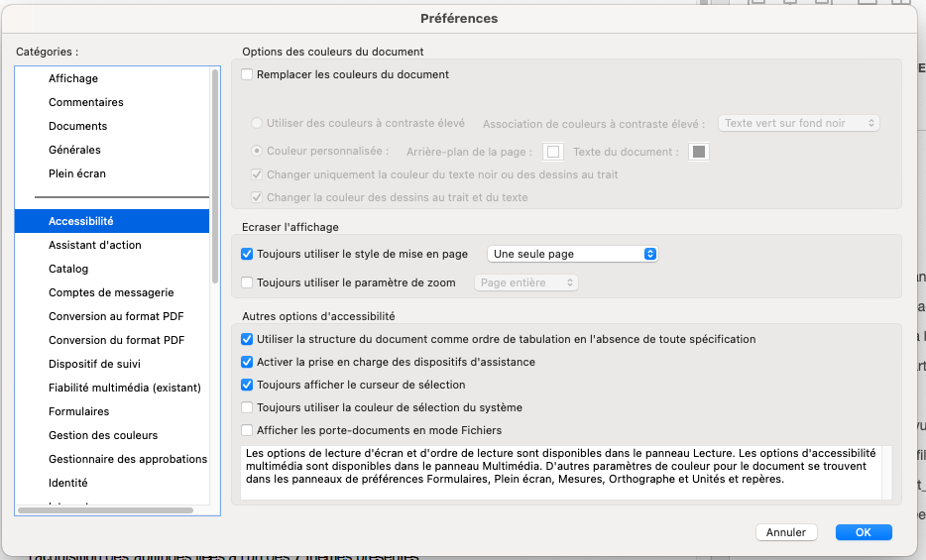Enable Toujours utiliser le paramètre de zoom
This screenshot has height=560, width=926.
[x=247, y=282]
